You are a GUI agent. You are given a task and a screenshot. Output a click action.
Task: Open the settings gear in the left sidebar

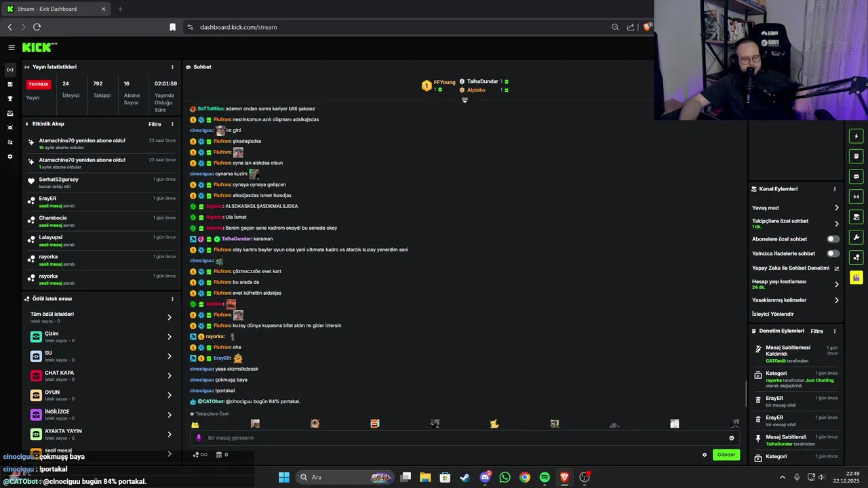[10, 157]
